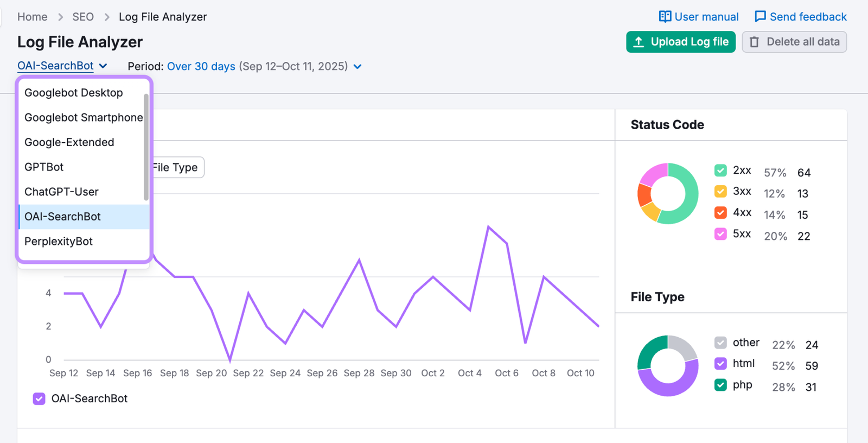
Task: Click the '22' count in the 5xx row
Action: 804,236
